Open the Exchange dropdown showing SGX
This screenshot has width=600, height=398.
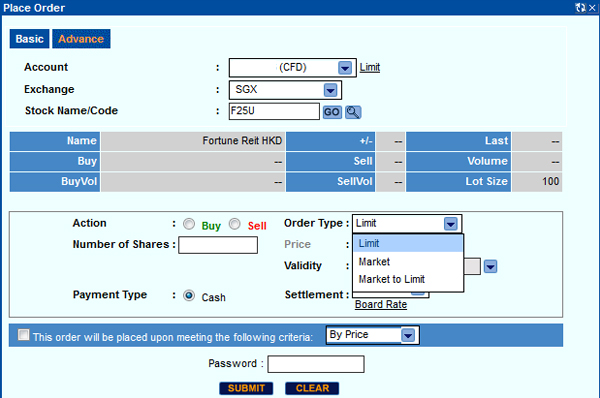(285, 90)
